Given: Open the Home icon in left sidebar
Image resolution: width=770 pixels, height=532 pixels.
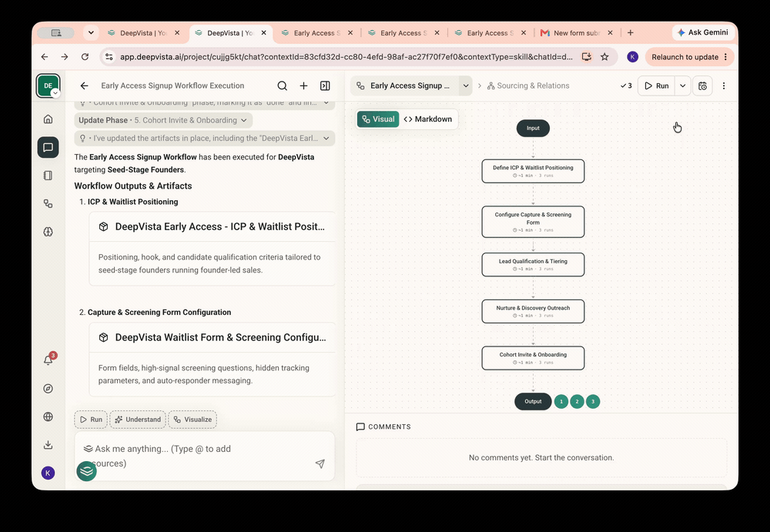Looking at the screenshot, I should (x=48, y=119).
